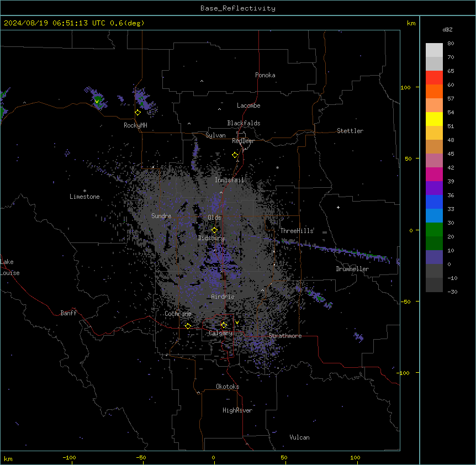Click the 80 value on dBZ scale
476x465 pixels.
pos(451,44)
